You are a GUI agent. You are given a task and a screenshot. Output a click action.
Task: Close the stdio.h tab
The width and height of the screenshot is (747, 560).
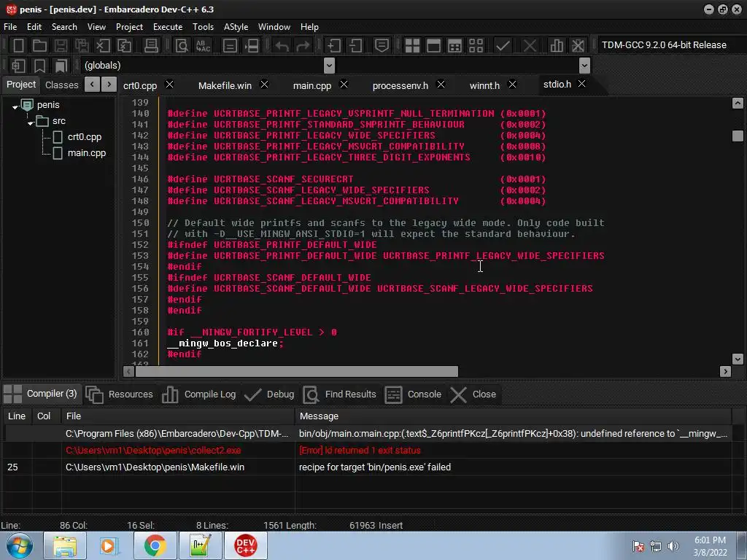[x=581, y=84]
